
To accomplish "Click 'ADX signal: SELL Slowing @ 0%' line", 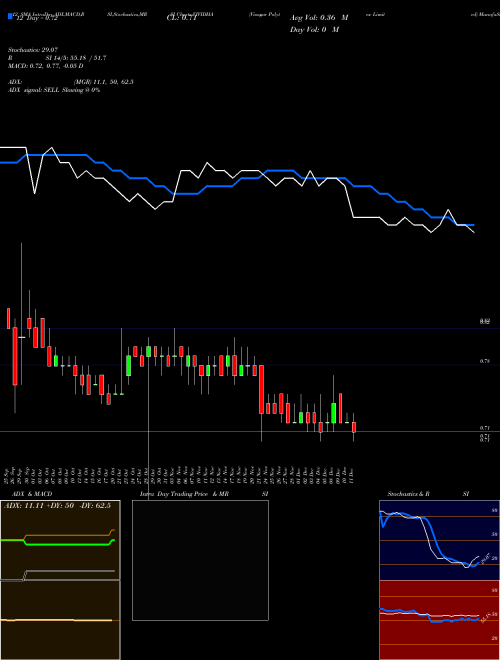I will pos(54,90).
